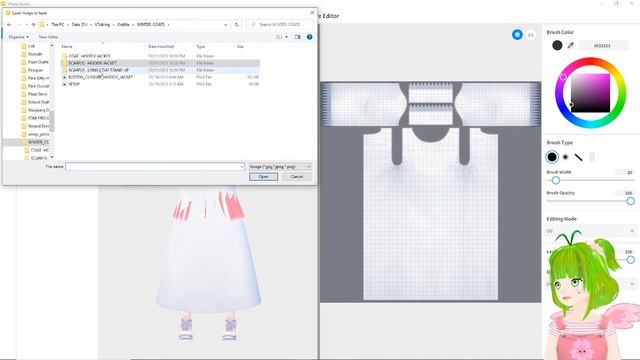Select the SETUP PNG file
640x360 pixels.
pos(160,84)
